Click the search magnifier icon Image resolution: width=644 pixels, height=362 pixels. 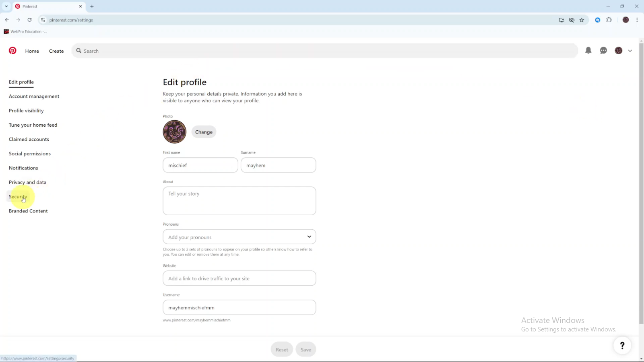point(79,51)
